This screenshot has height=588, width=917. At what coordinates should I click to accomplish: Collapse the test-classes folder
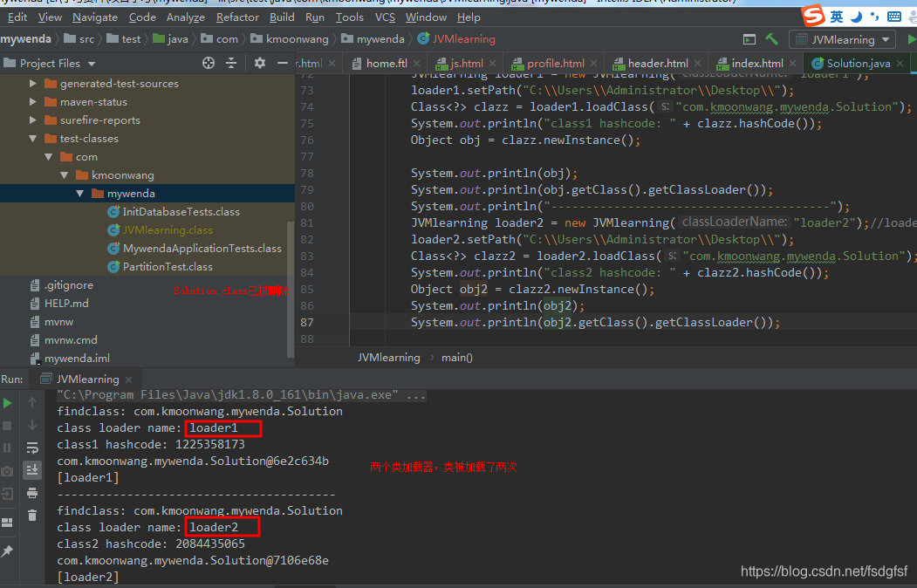[33, 139]
